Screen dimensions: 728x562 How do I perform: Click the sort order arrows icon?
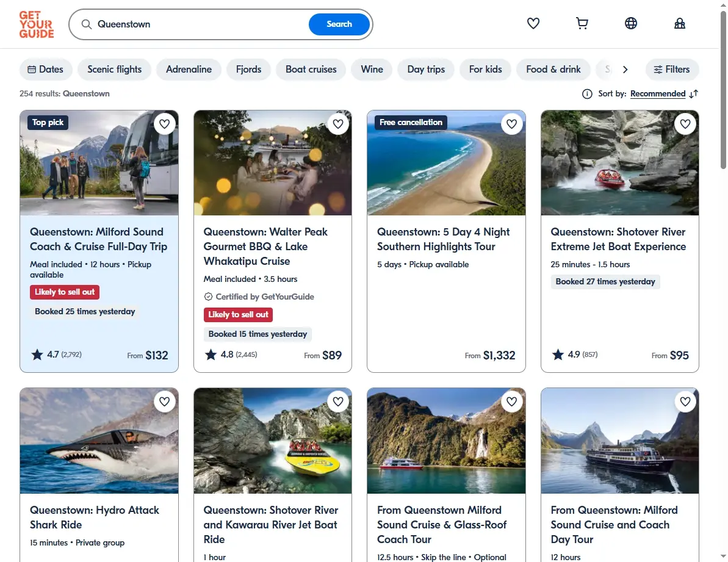(x=694, y=94)
